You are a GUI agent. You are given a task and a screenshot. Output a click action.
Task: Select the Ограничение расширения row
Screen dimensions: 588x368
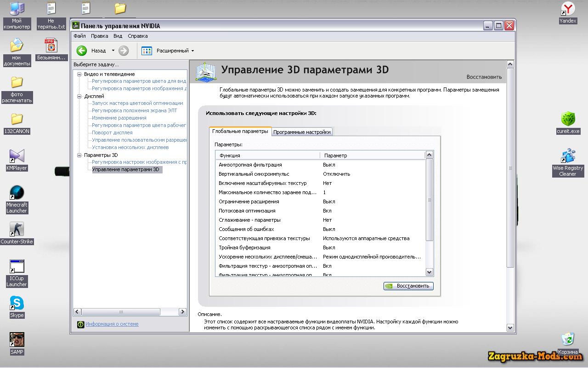point(320,201)
